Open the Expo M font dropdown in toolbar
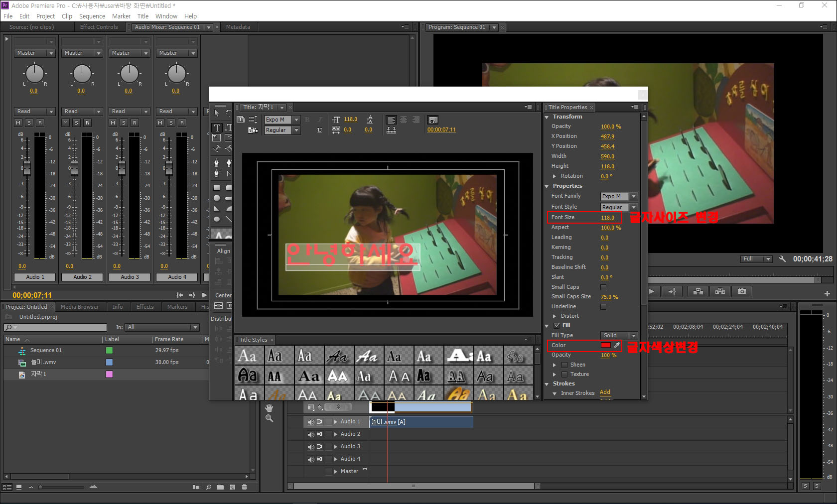The height and width of the screenshot is (504, 837). click(x=296, y=120)
